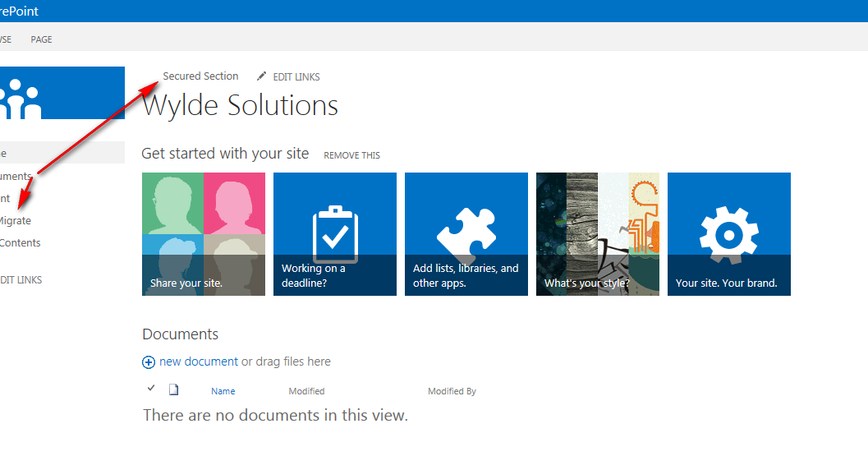868x456 pixels.
Task: Click the site logo with people silhouettes
Action: 62,93
